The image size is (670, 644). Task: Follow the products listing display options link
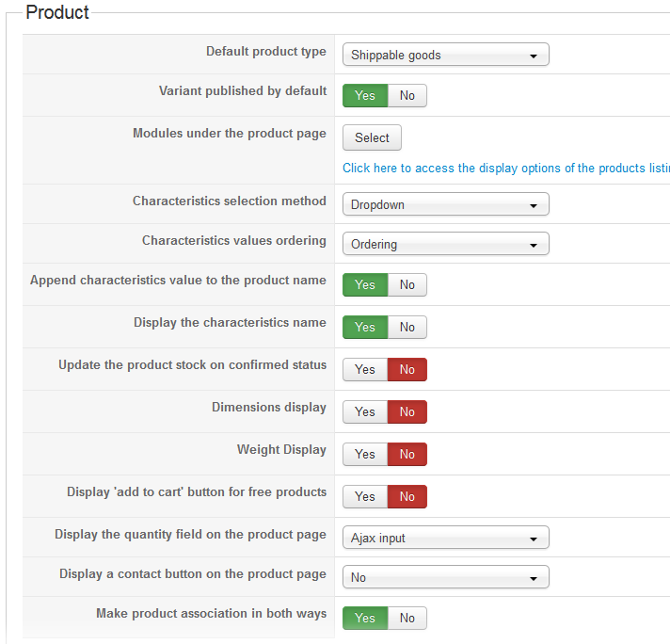pyautogui.click(x=505, y=169)
